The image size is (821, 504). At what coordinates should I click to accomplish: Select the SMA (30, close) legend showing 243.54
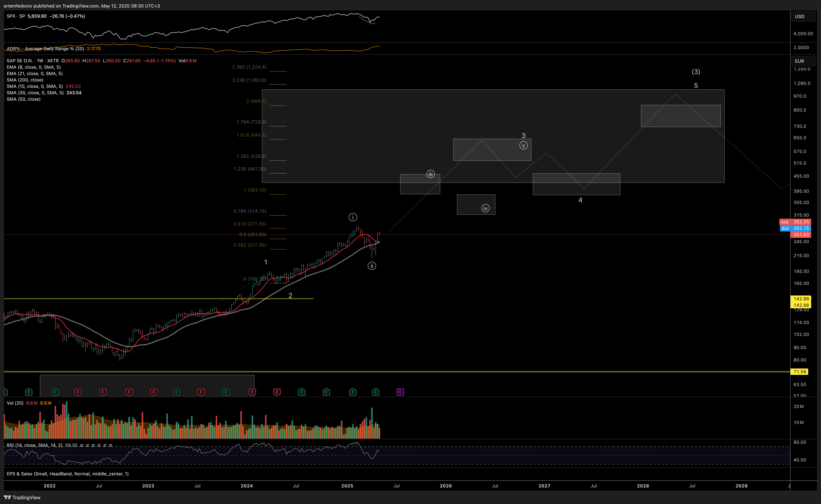(44, 93)
